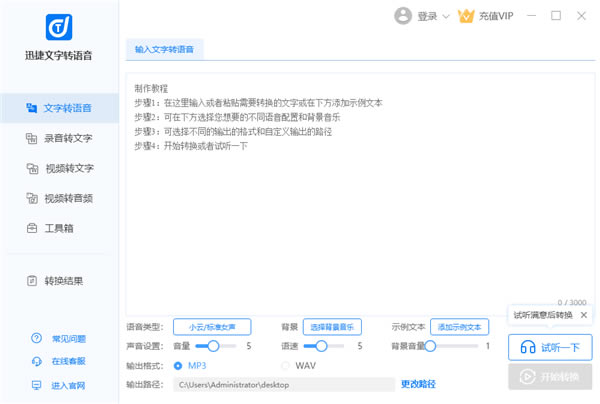Image resolution: width=600 pixels, height=404 pixels.
Task: Open 视频转音频 in sidebar
Action: point(59,198)
